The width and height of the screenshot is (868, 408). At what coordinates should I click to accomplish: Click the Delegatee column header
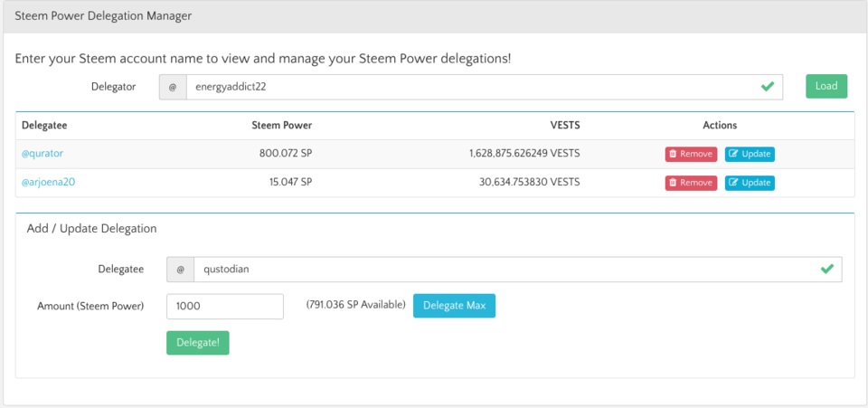44,126
